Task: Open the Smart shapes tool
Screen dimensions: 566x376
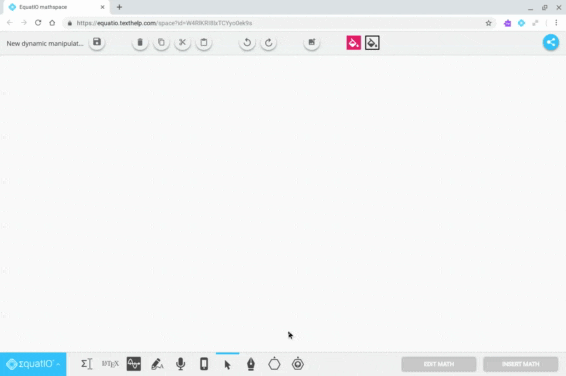Action: tap(298, 364)
